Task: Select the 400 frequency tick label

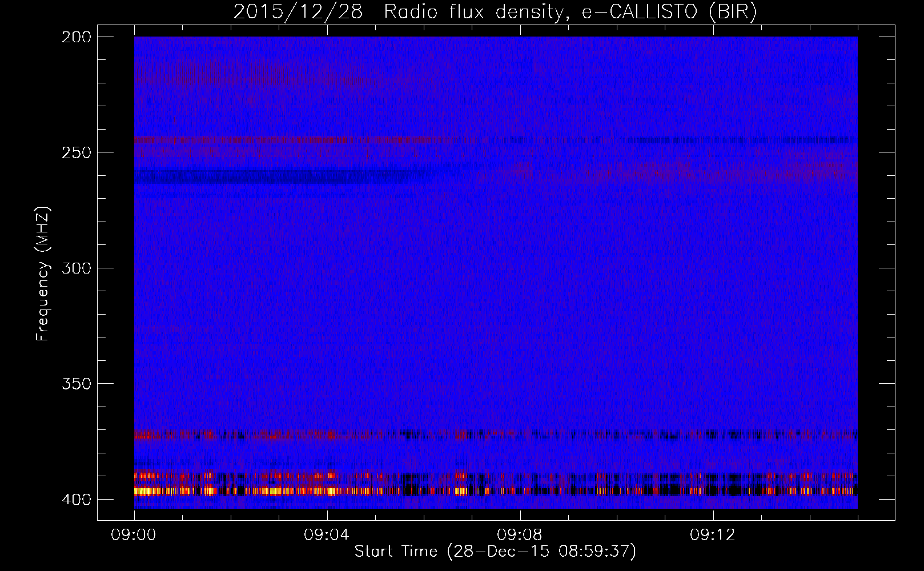Action: click(76, 499)
